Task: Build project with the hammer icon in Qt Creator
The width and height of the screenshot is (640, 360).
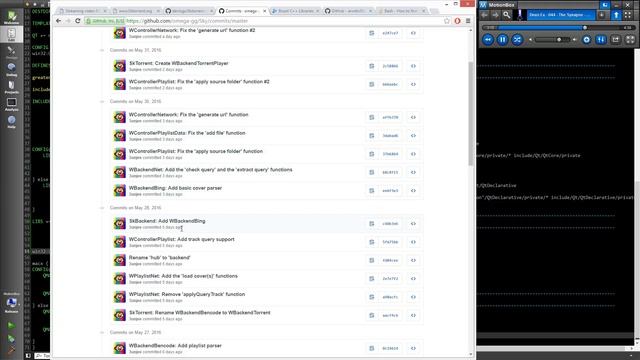Action: 11,350
